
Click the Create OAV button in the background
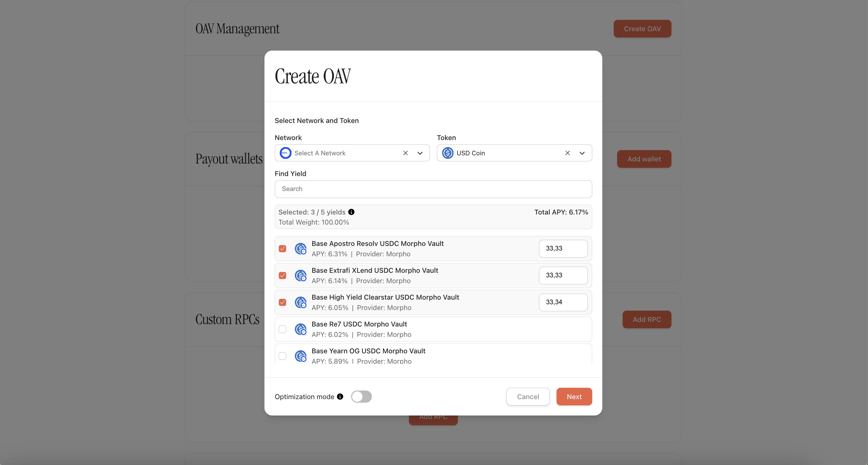642,29
